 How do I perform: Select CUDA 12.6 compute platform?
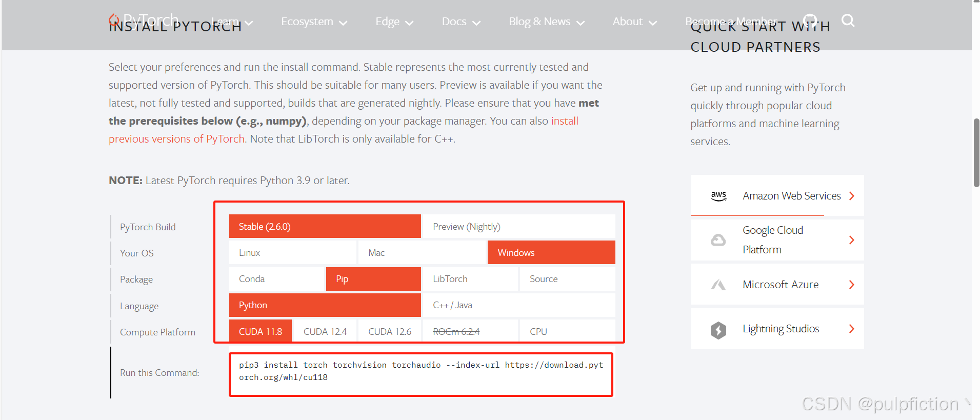[389, 331]
